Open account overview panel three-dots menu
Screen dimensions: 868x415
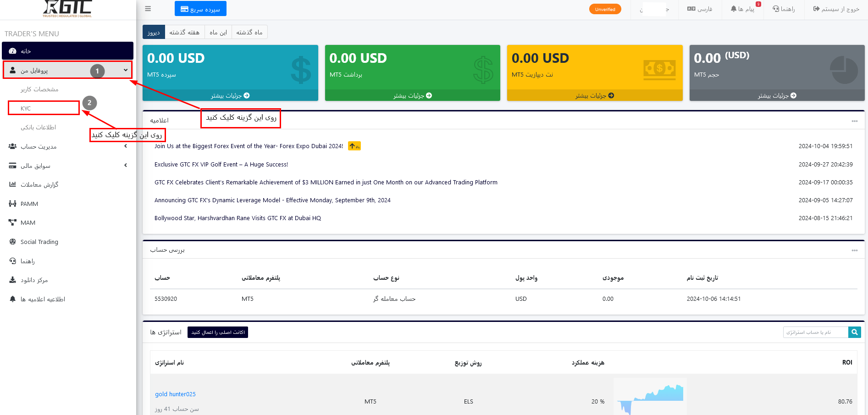[x=855, y=250]
